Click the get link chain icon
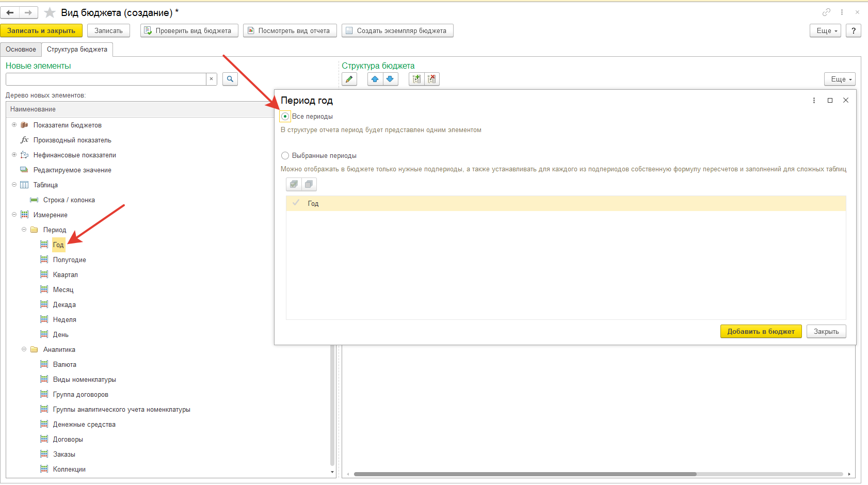868x485 pixels. click(x=826, y=12)
